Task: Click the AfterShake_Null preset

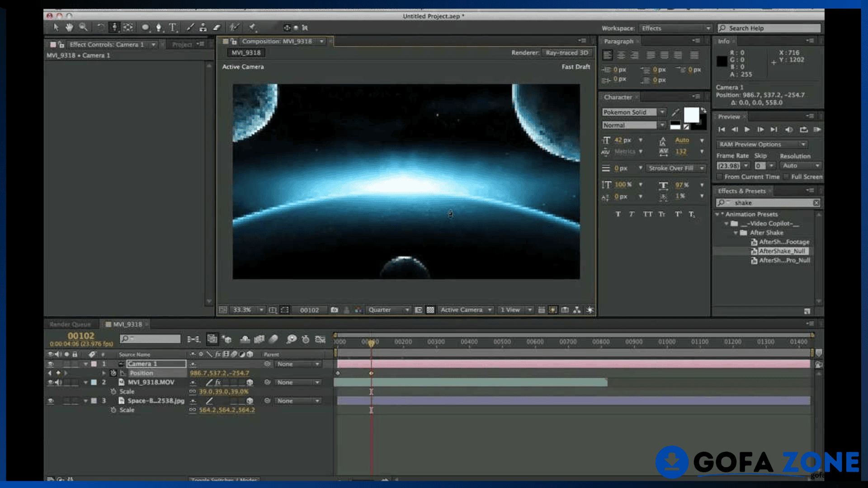Action: (782, 251)
